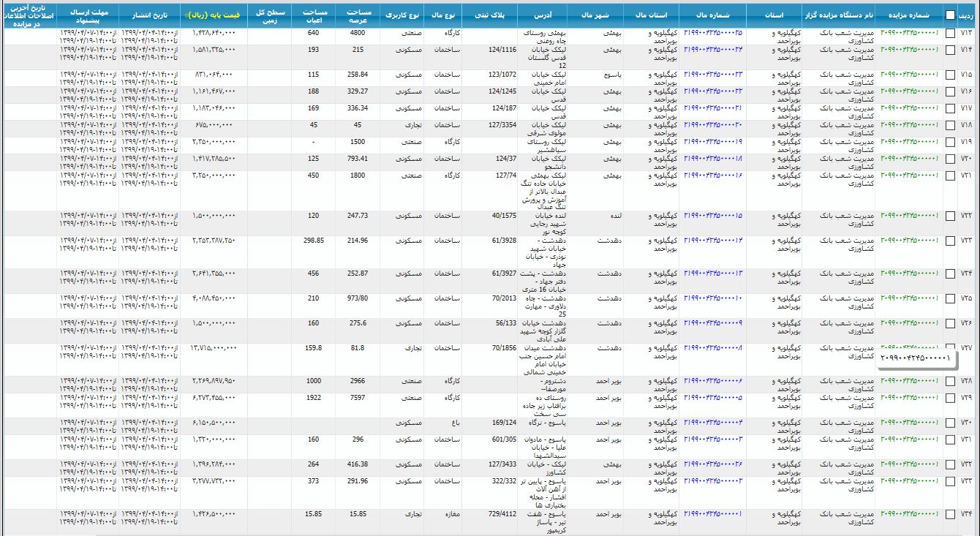Click property number ۲۱۹۹۰۰۴۲۴۵۰۰۰۰۲۱

[x=713, y=107]
